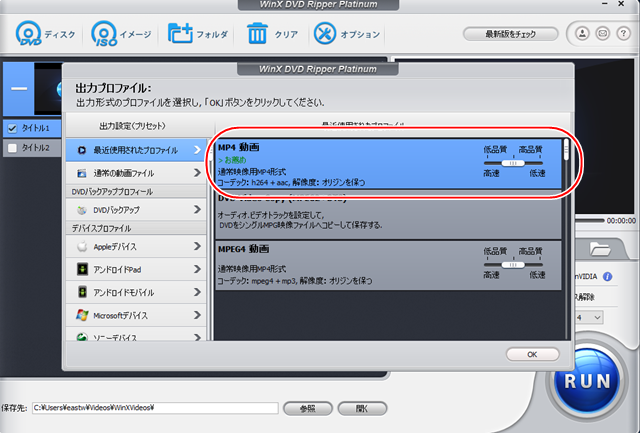640x433 pixels.
Task: Click the OK button
Action: 532,354
